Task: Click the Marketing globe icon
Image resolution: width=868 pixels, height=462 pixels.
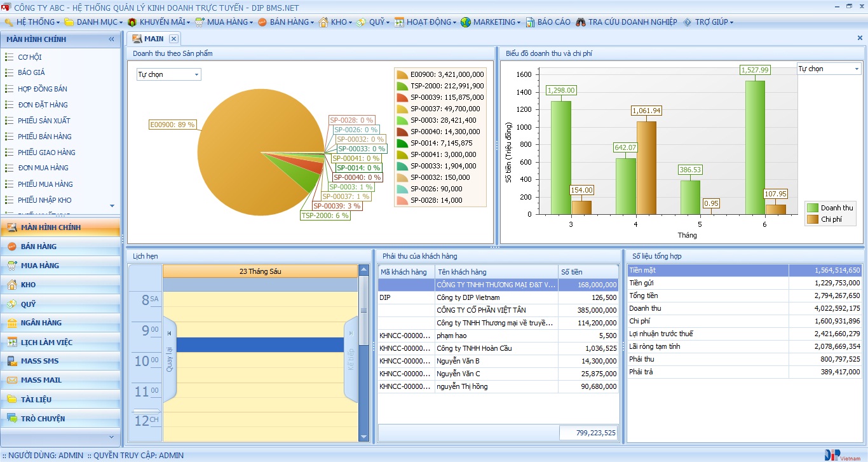Action: click(x=466, y=22)
